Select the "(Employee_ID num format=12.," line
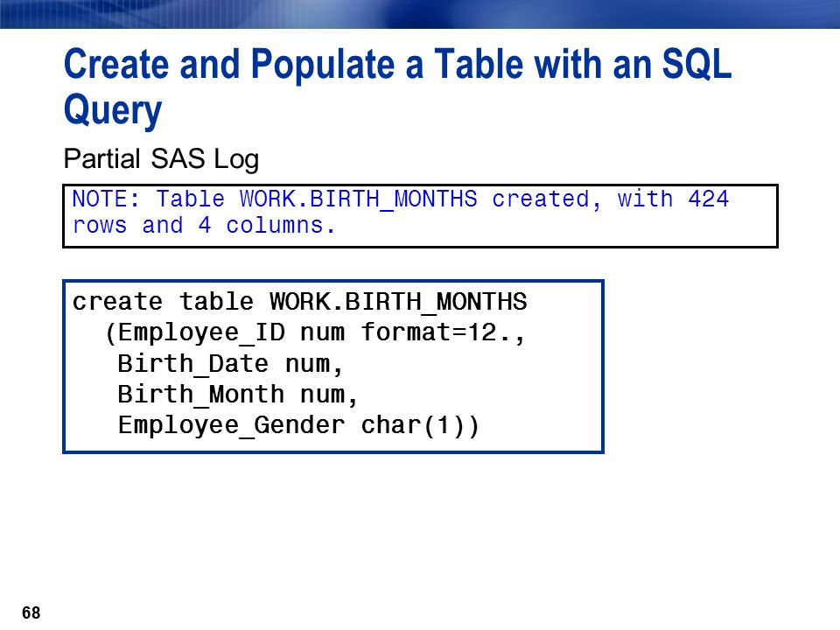Viewport: 840px width, 630px height. [315, 332]
